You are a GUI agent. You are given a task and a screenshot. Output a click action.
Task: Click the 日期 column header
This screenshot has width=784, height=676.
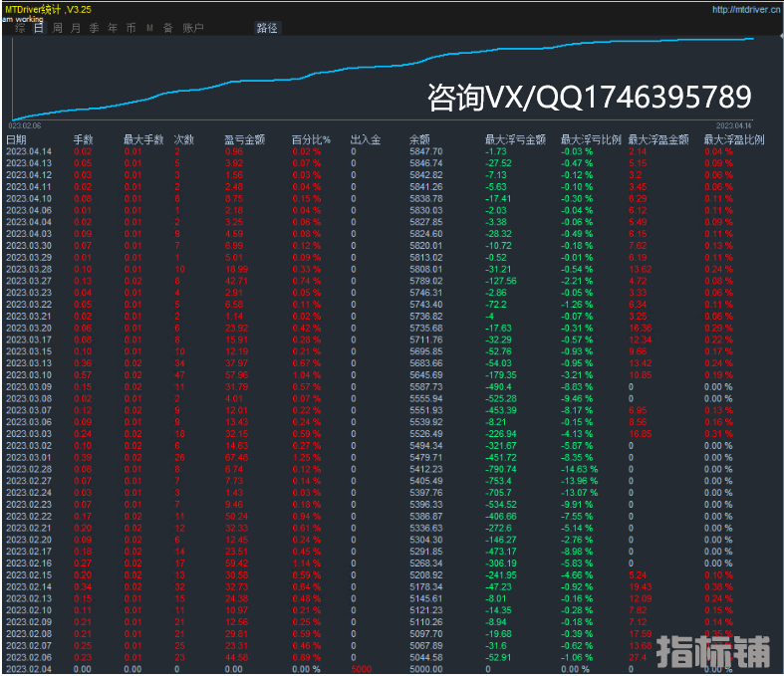17,140
